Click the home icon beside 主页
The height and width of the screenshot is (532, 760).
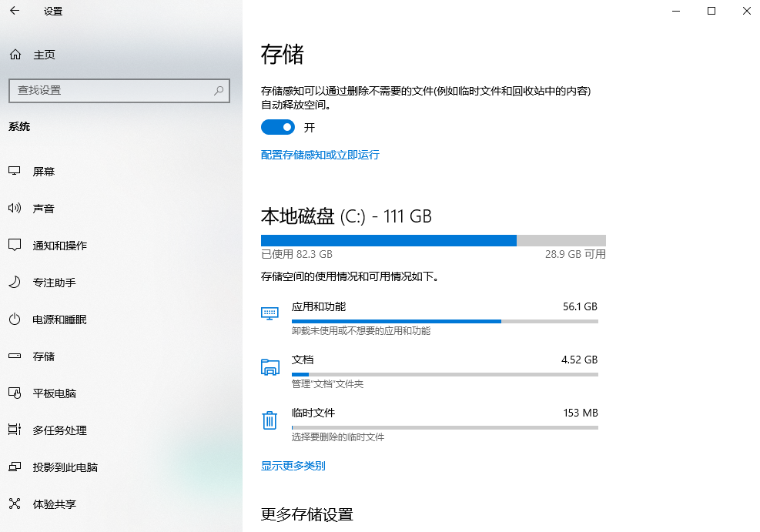(x=15, y=55)
